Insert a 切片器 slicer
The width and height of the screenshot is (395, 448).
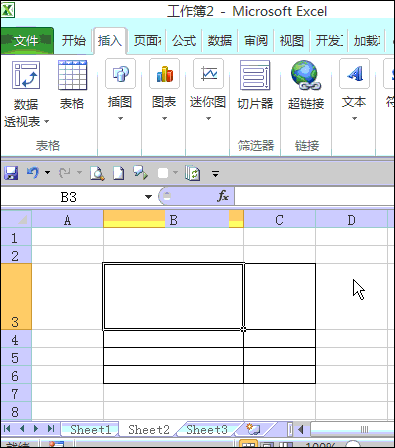[255, 85]
